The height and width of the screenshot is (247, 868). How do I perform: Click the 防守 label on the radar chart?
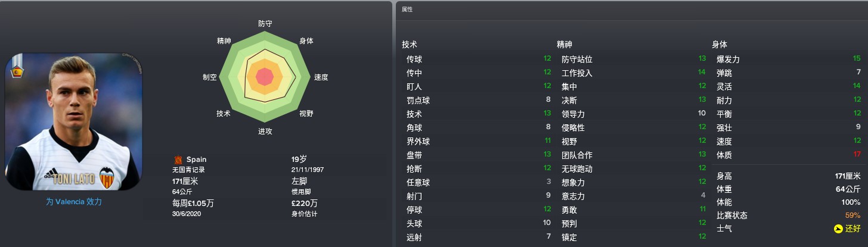point(265,24)
